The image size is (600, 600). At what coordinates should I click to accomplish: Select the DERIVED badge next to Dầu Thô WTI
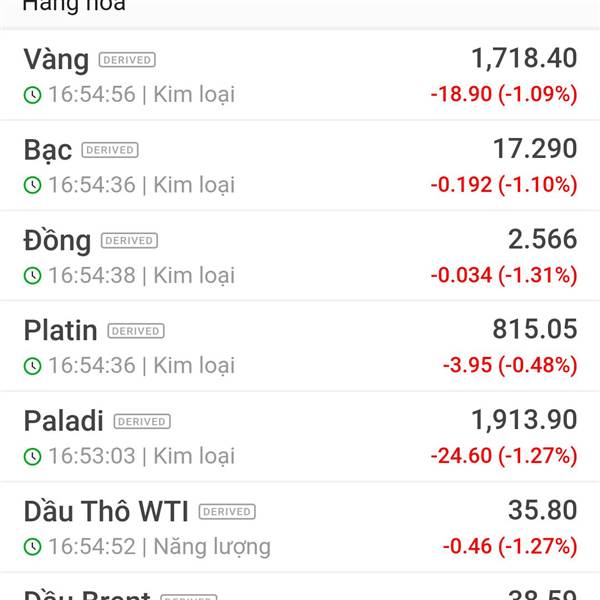227,512
